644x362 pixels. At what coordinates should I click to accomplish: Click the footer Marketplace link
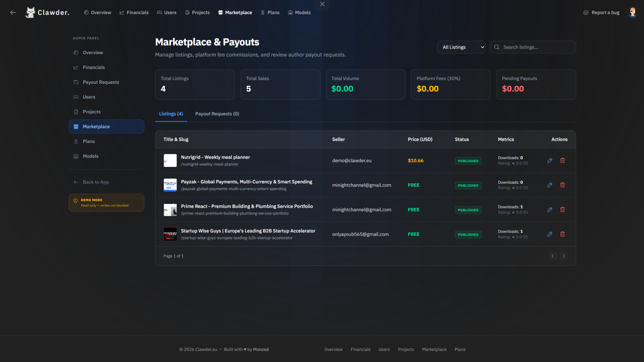434,349
